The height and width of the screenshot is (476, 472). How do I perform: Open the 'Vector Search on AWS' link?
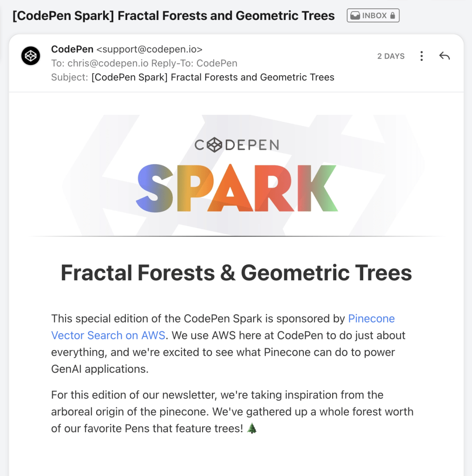coord(108,336)
